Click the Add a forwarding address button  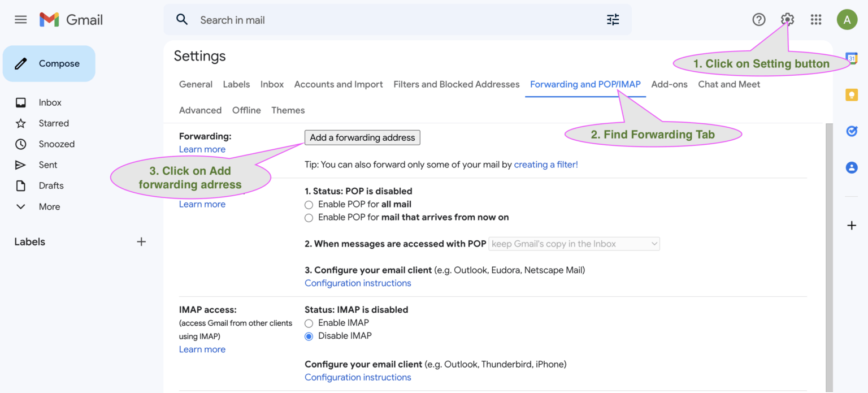362,137
